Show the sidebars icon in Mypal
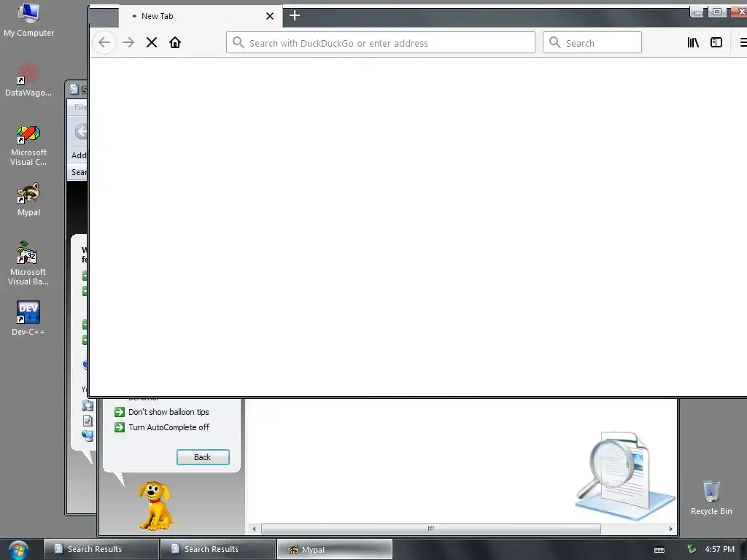 pyautogui.click(x=716, y=42)
